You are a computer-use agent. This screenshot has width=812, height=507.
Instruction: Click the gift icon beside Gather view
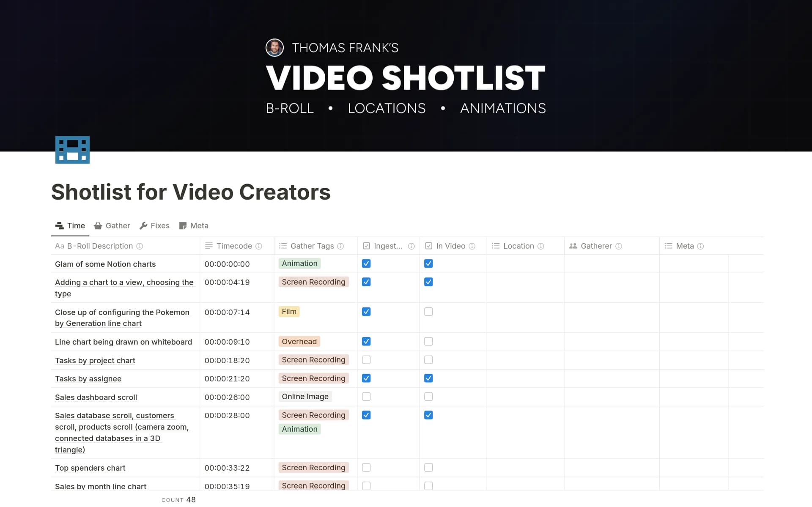click(x=98, y=225)
